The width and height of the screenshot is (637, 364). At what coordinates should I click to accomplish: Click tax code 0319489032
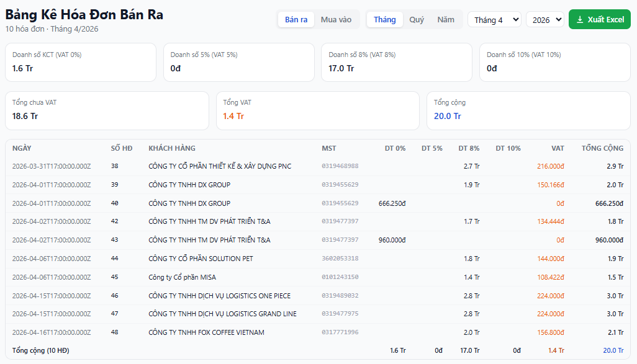click(340, 296)
